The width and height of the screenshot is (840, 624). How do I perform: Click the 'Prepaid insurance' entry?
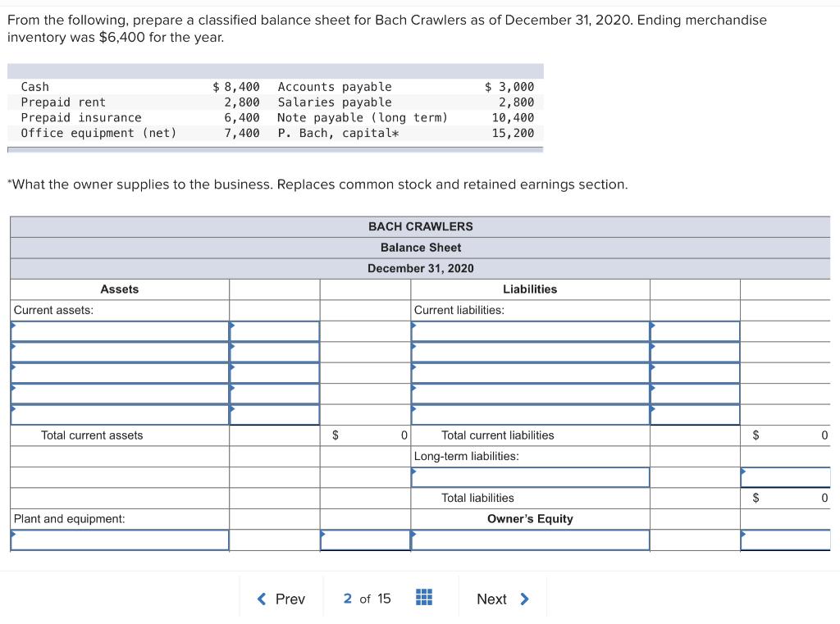81,117
